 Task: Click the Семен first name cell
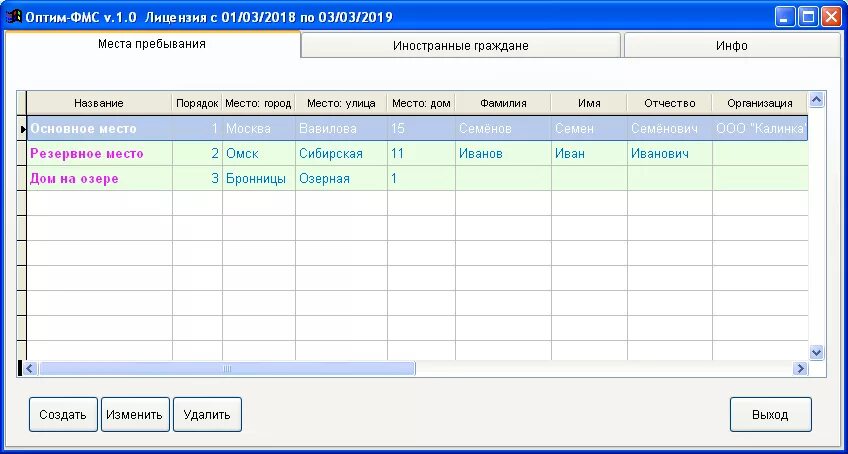coord(589,129)
